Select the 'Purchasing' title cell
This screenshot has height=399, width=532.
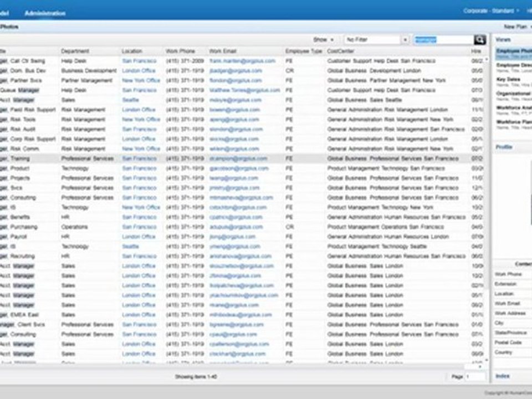click(x=19, y=227)
